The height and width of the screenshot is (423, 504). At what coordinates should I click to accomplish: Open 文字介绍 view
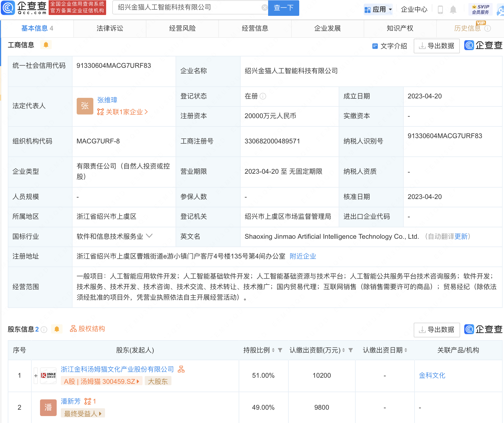(390, 46)
